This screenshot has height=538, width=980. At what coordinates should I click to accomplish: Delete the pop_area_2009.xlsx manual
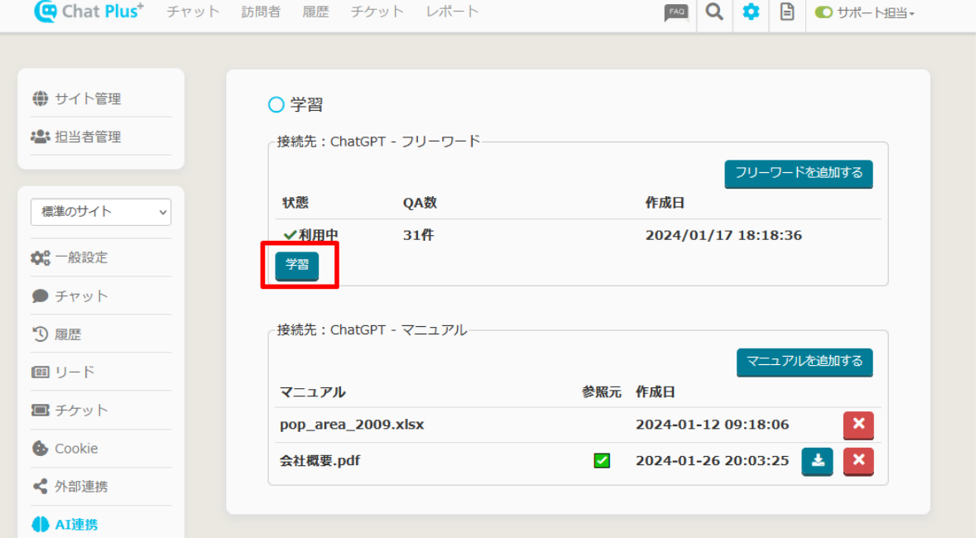click(x=858, y=425)
